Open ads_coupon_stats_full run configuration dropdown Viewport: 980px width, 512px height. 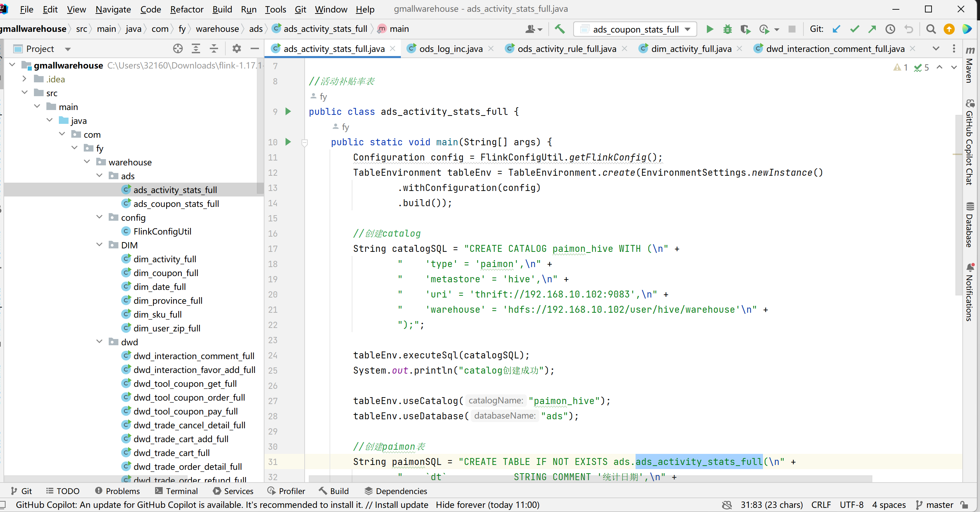pos(635,29)
